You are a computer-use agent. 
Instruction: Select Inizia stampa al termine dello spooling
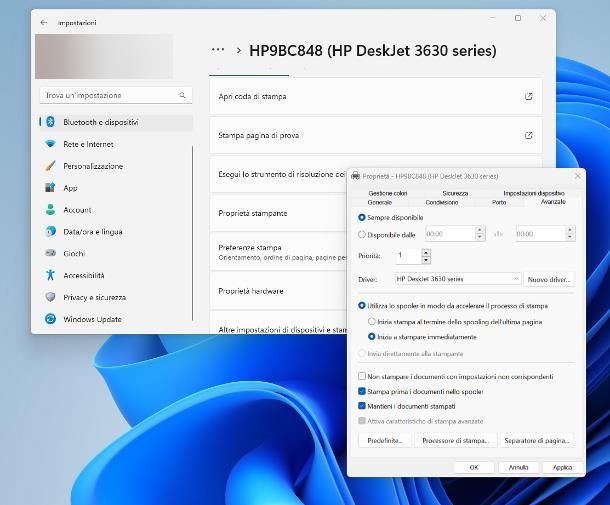click(x=372, y=321)
